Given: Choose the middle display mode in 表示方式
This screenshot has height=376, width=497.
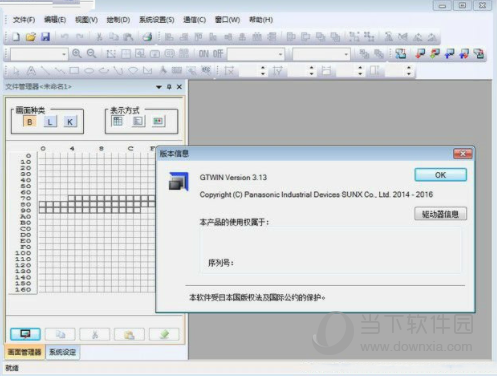Looking at the screenshot, I should coord(138,121).
